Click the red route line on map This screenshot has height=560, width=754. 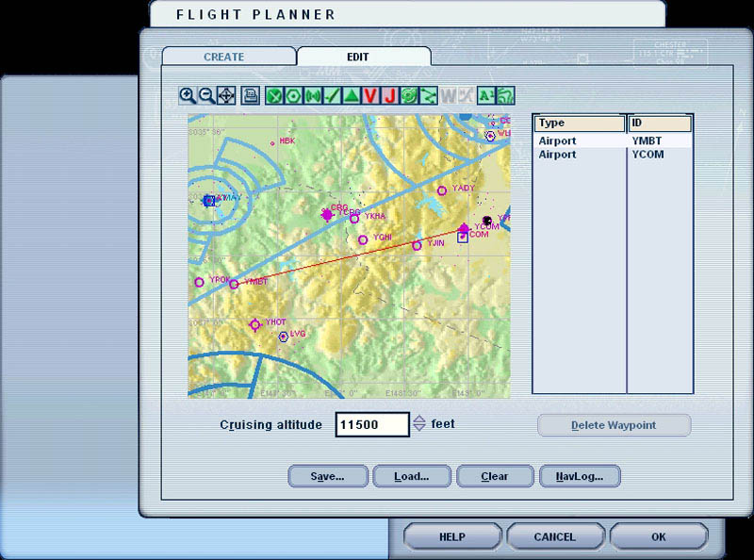349,258
